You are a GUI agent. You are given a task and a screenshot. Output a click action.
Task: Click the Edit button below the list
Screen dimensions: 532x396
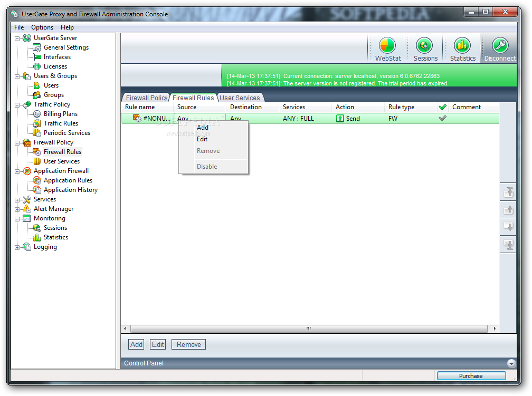pyautogui.click(x=158, y=344)
